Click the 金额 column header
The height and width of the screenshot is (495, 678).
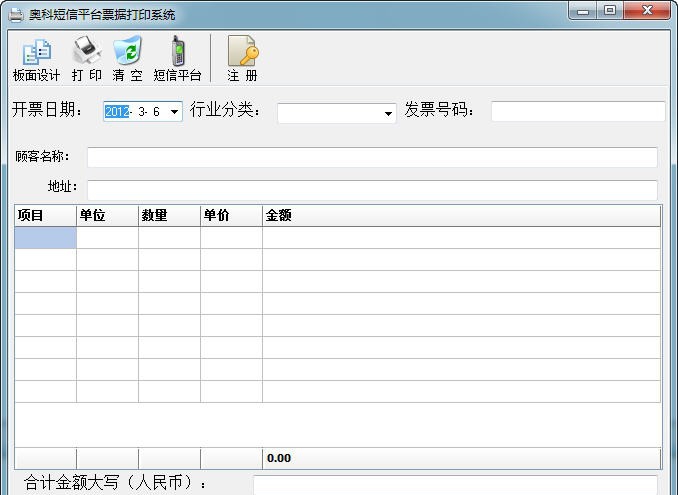tap(461, 215)
